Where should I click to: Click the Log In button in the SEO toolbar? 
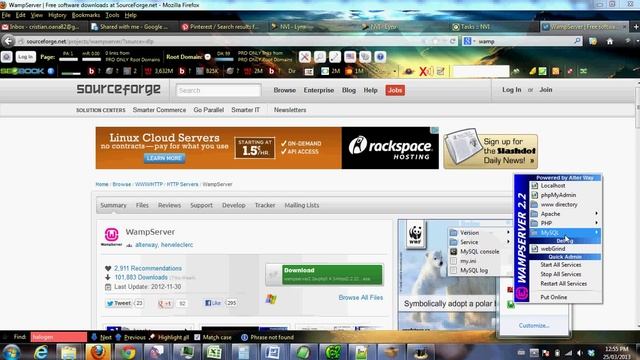coord(25,57)
